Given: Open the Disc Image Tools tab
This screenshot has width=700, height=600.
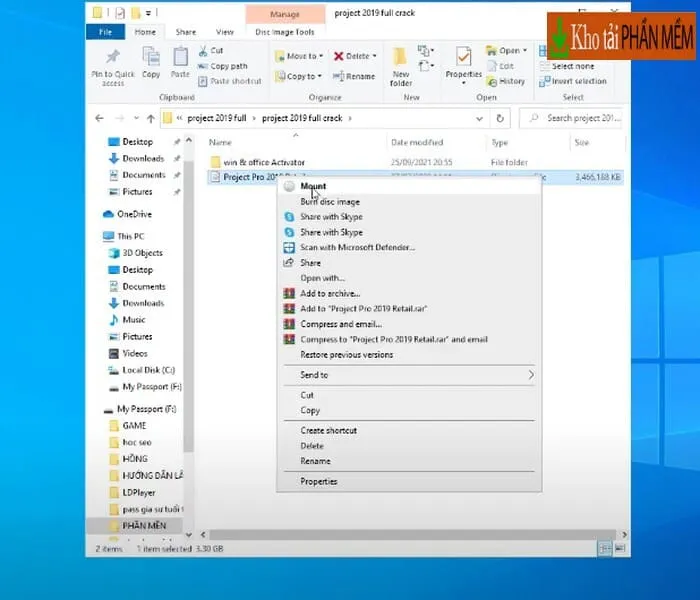Looking at the screenshot, I should (285, 32).
